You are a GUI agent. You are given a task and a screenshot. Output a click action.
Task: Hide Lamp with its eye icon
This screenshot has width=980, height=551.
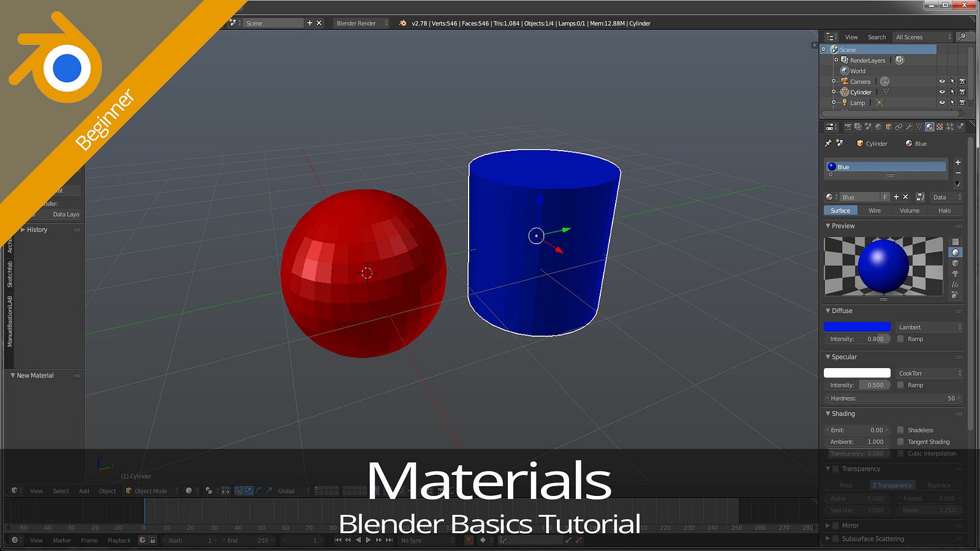point(942,102)
